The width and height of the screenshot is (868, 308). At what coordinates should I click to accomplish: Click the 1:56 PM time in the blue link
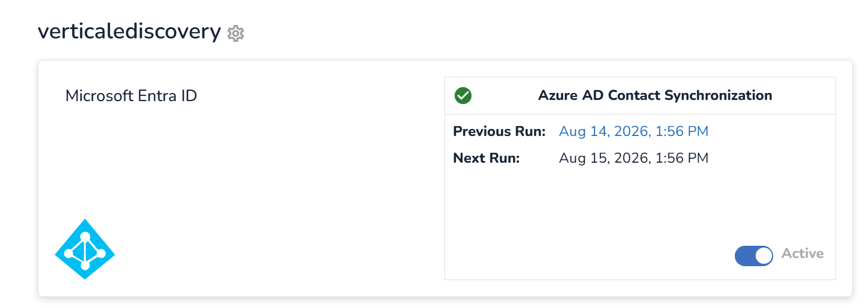682,131
